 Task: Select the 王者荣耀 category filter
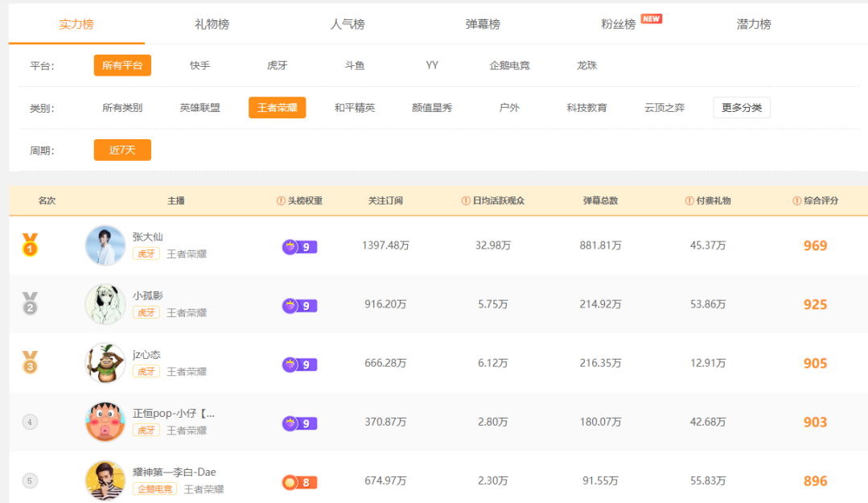(x=278, y=108)
